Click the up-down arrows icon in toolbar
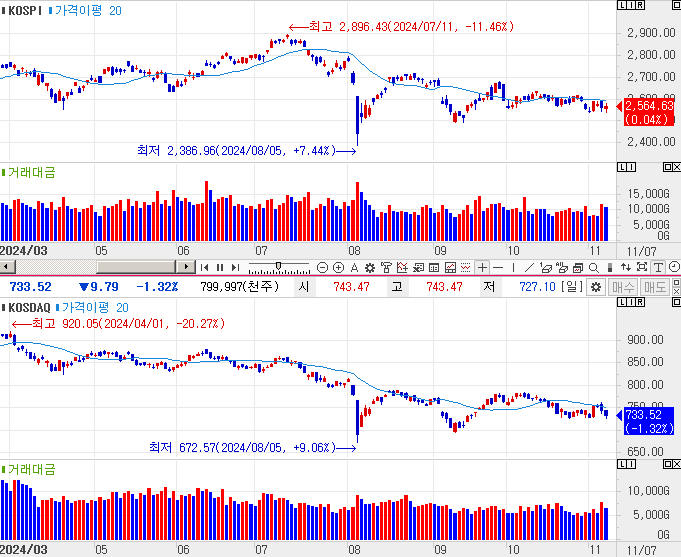 626,268
